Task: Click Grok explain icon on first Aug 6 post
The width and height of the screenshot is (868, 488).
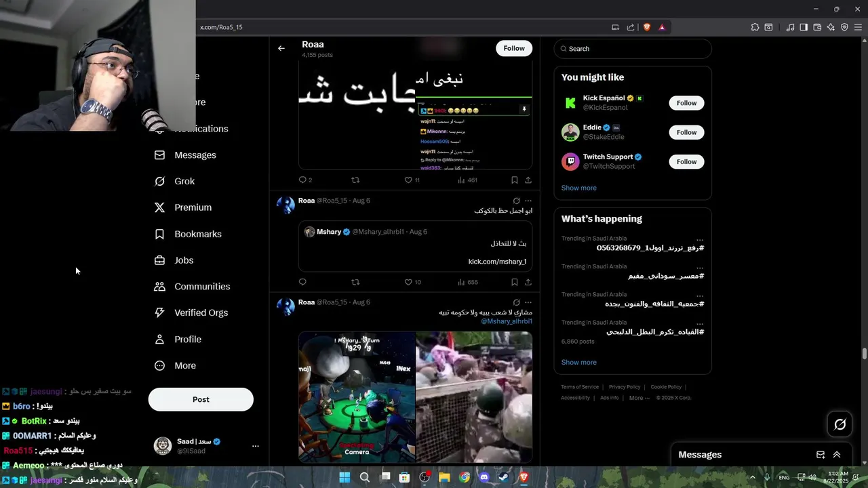Action: coord(516,201)
